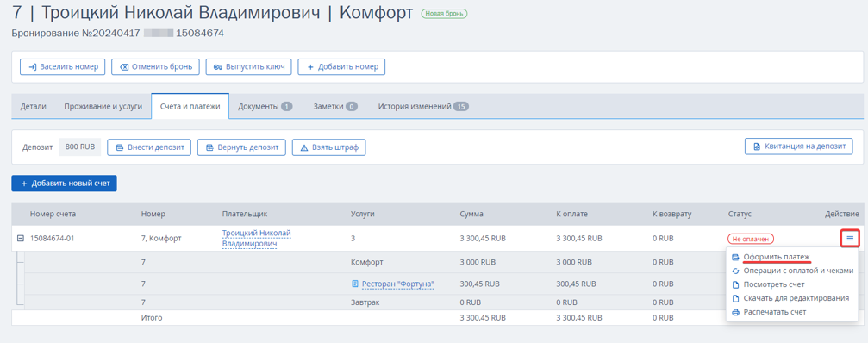Click the invoice number '15084674-01'
Viewport: 868px width, 343px height.
coord(52,239)
